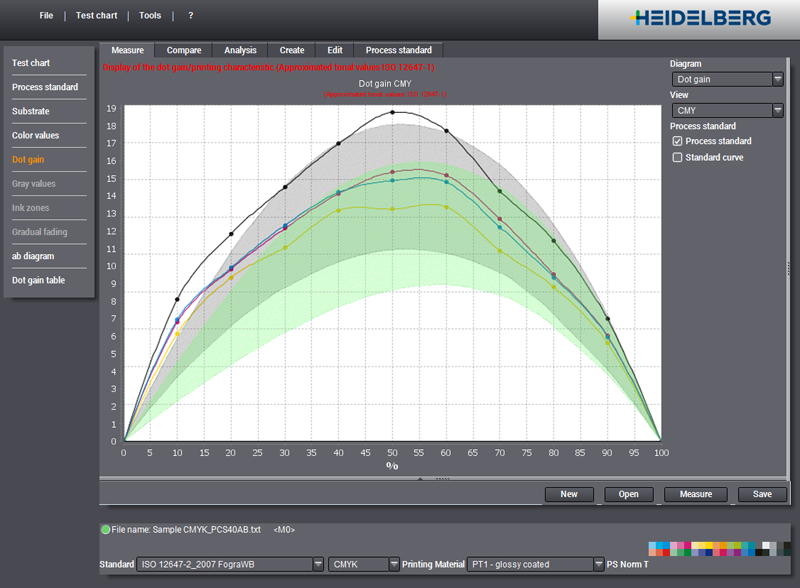Viewport: 800px width, 588px height.
Task: Switch to the Analysis tab
Action: tap(240, 50)
